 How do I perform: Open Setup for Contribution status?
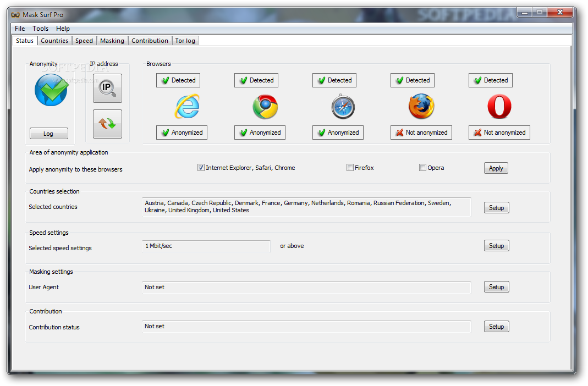(x=497, y=327)
